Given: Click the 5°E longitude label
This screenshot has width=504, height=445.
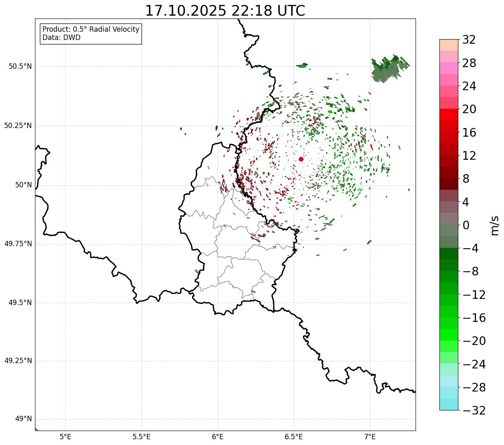Looking at the screenshot, I should tap(65, 437).
